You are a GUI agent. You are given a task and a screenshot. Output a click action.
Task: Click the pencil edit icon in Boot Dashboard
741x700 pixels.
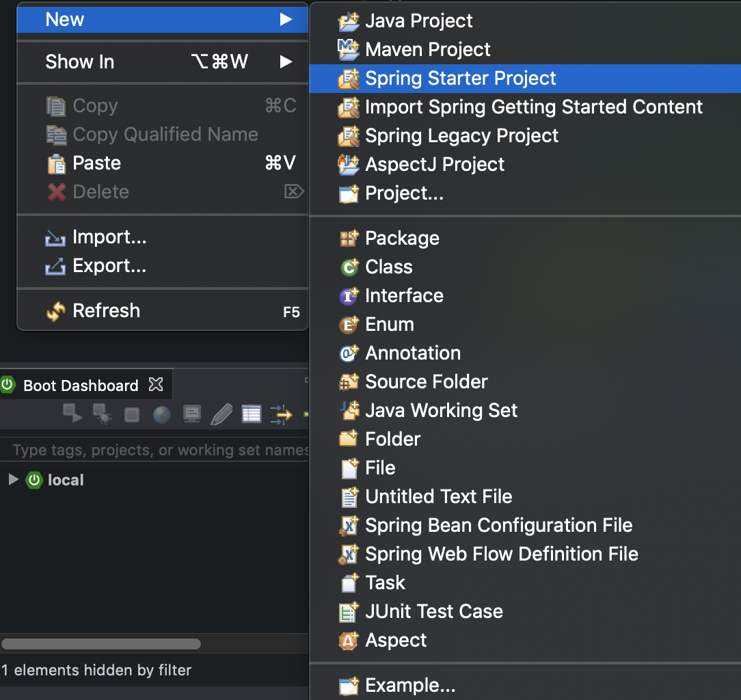221,414
